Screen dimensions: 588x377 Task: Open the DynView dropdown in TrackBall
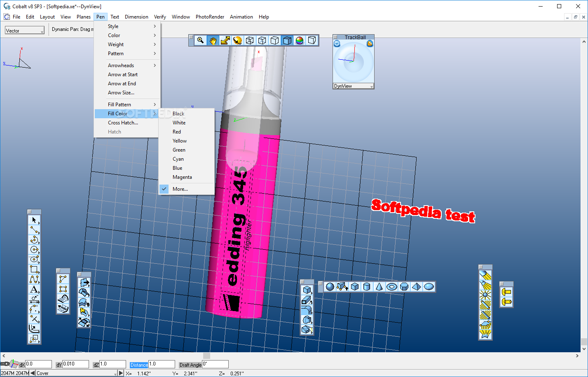coord(354,86)
